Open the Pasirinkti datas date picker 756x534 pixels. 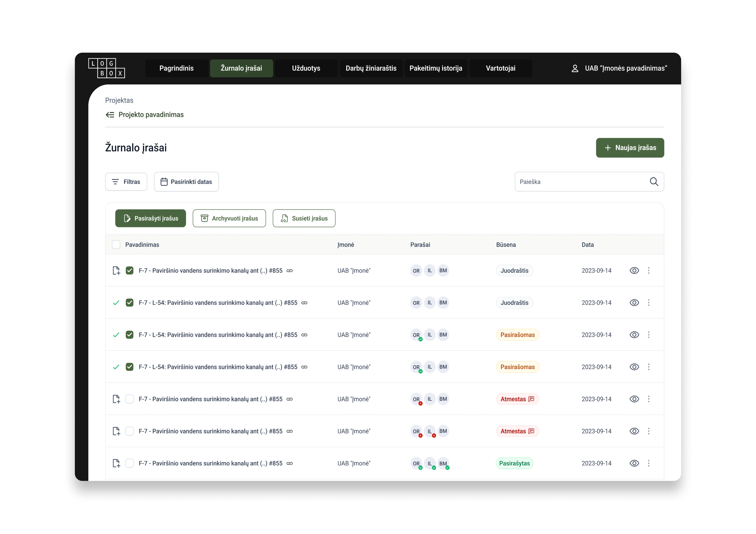pos(186,182)
